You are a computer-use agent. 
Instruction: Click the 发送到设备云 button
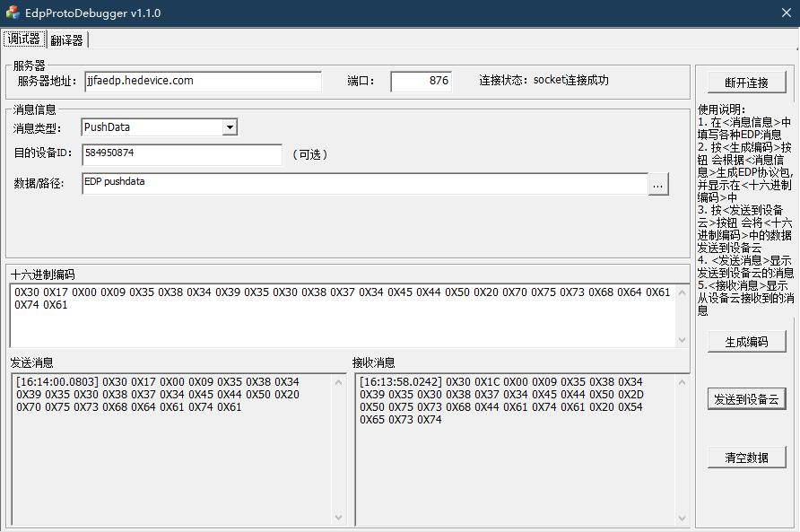746,399
